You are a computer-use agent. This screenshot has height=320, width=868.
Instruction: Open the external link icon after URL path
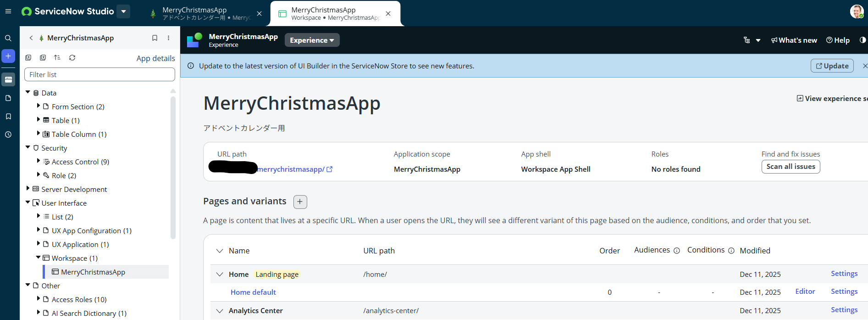point(329,169)
